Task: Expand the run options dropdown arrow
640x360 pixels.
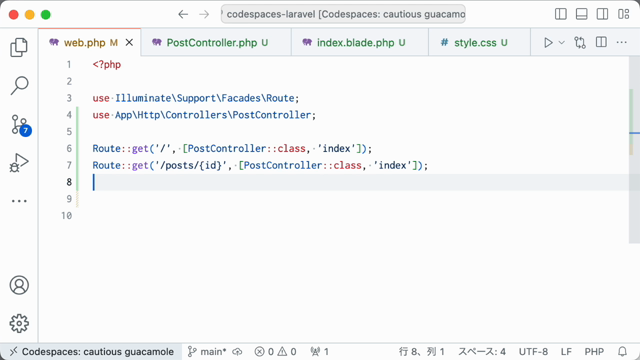Action: click(562, 42)
